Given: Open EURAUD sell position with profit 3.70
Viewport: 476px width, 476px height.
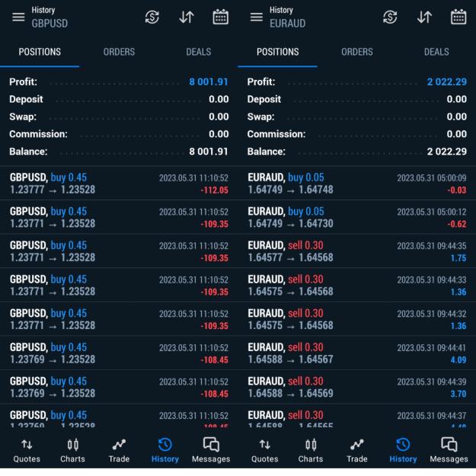Looking at the screenshot, I should [357, 388].
